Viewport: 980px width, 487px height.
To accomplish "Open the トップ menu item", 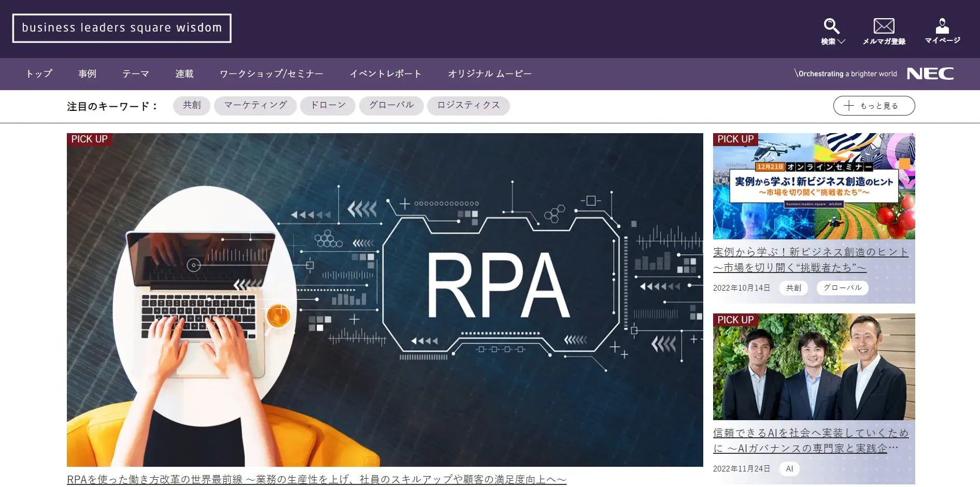I will (x=39, y=74).
